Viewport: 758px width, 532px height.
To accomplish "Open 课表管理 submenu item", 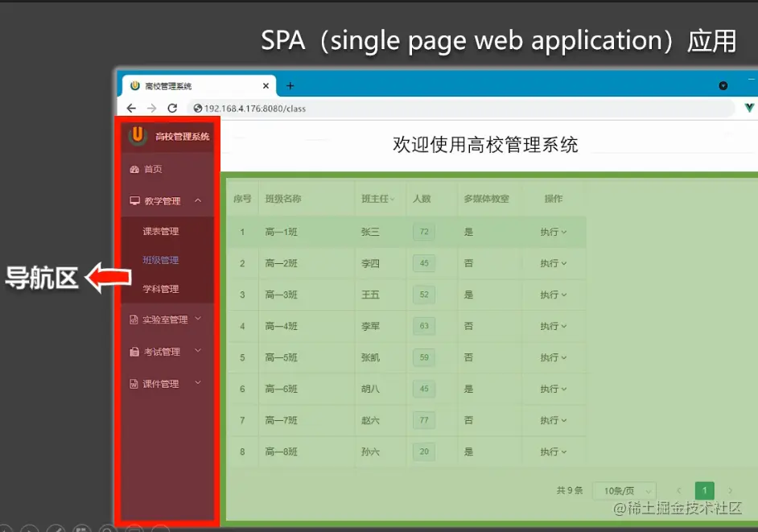I will 167,231.
